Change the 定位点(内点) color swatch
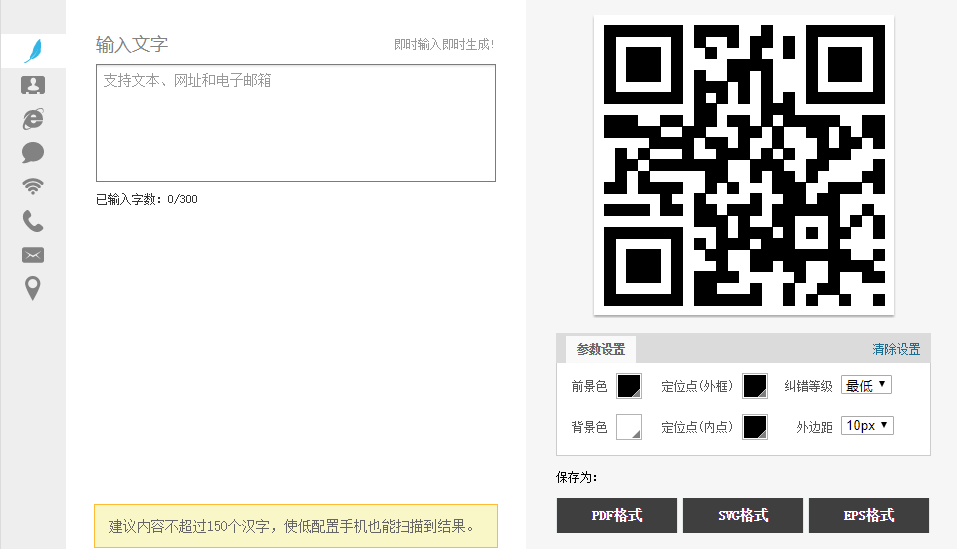 click(755, 427)
